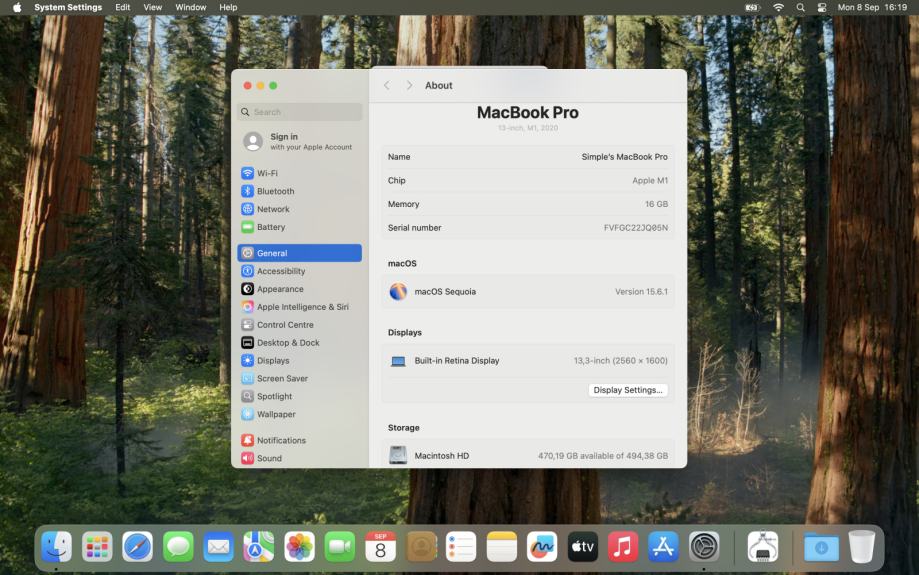Select Bluetooth in the sidebar
The image size is (919, 575).
click(275, 191)
